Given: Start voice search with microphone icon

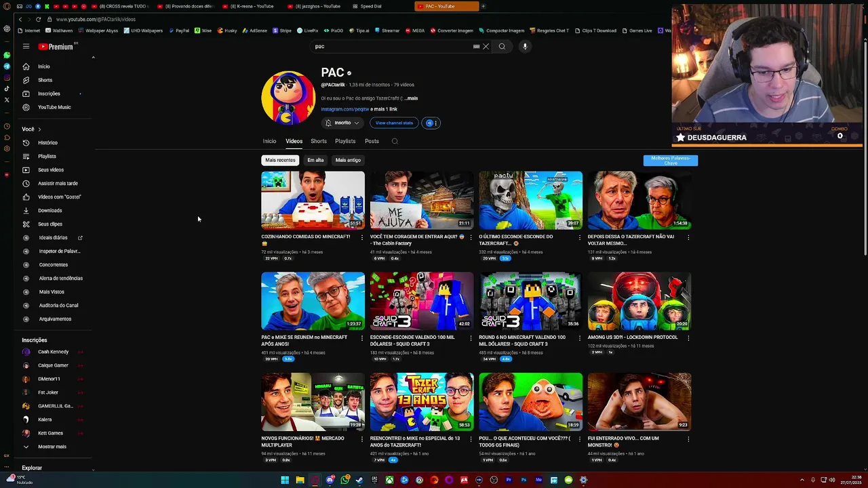Looking at the screenshot, I should [525, 47].
